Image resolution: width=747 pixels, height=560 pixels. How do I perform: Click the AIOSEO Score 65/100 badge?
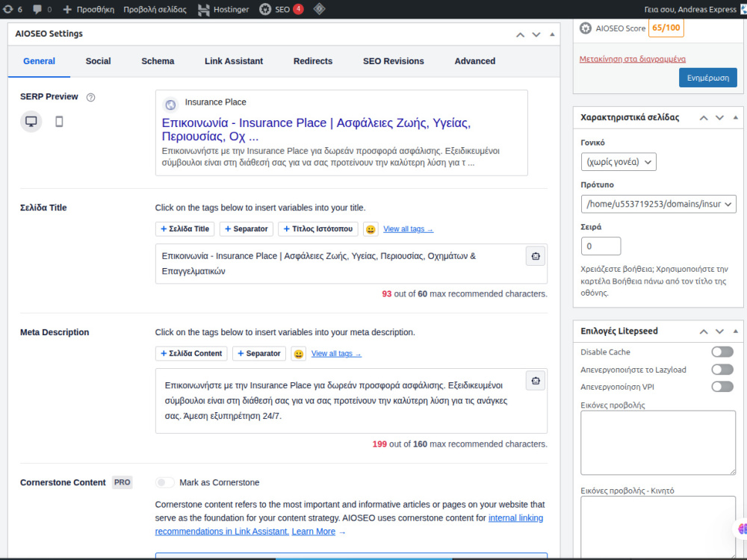tap(666, 28)
